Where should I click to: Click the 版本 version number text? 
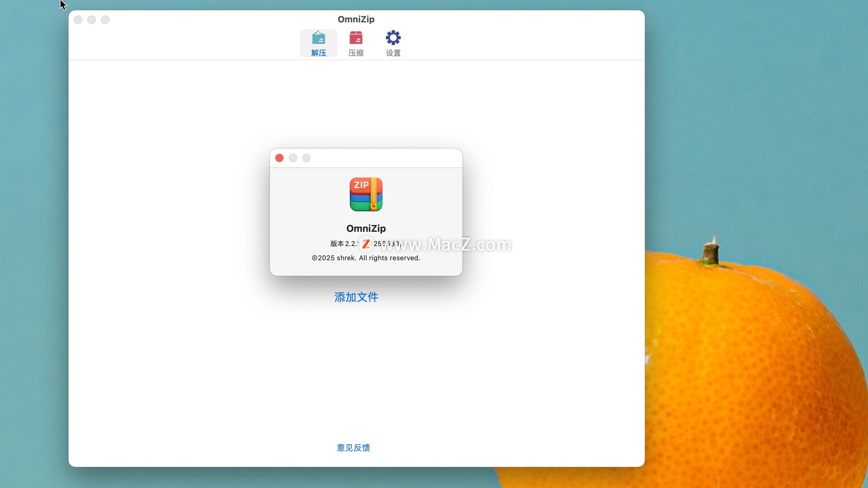[366, 244]
